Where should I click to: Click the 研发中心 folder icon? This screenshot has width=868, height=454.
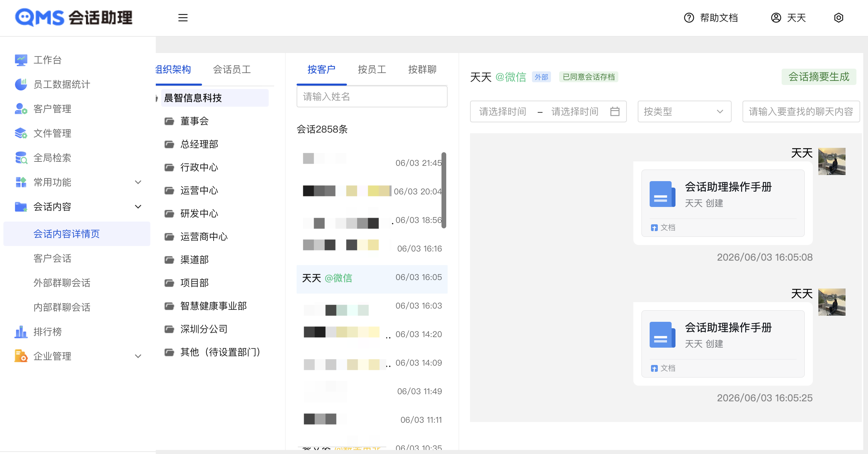[x=169, y=214]
